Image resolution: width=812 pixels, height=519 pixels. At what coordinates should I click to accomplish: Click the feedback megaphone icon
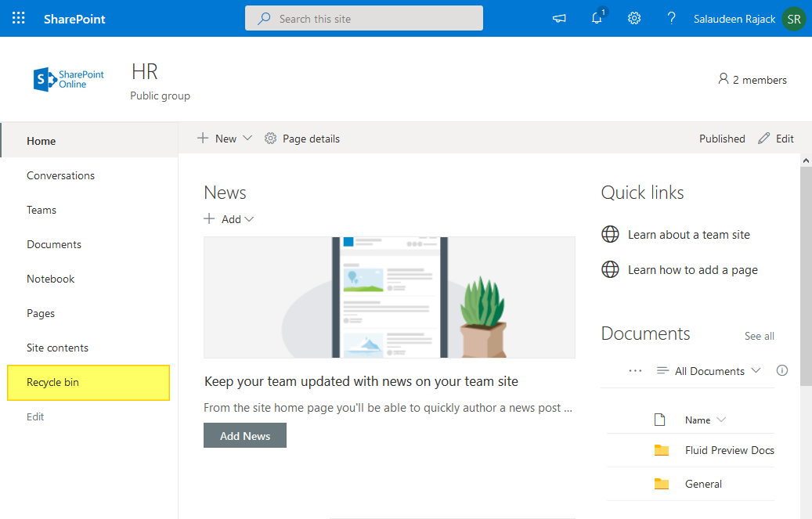pos(558,18)
